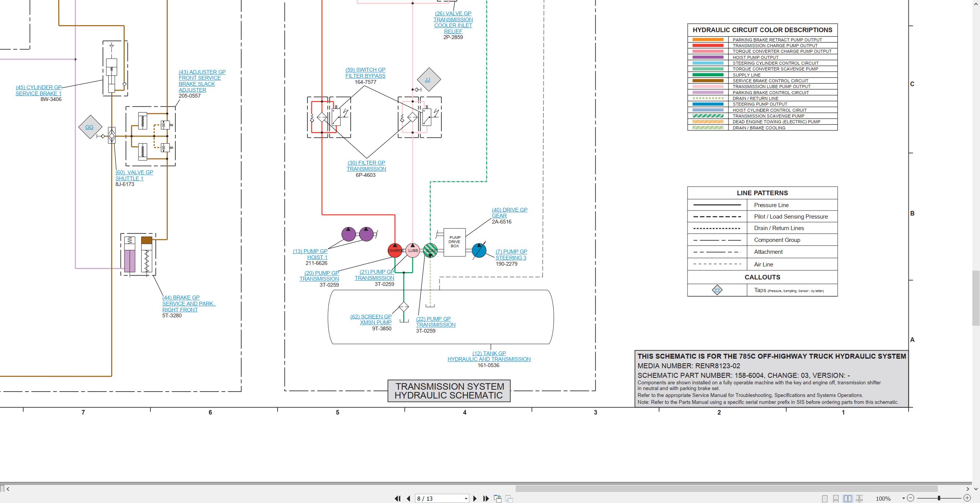This screenshot has width=980, height=503.
Task: Open the page number dropdown
Action: pyautogui.click(x=466, y=498)
